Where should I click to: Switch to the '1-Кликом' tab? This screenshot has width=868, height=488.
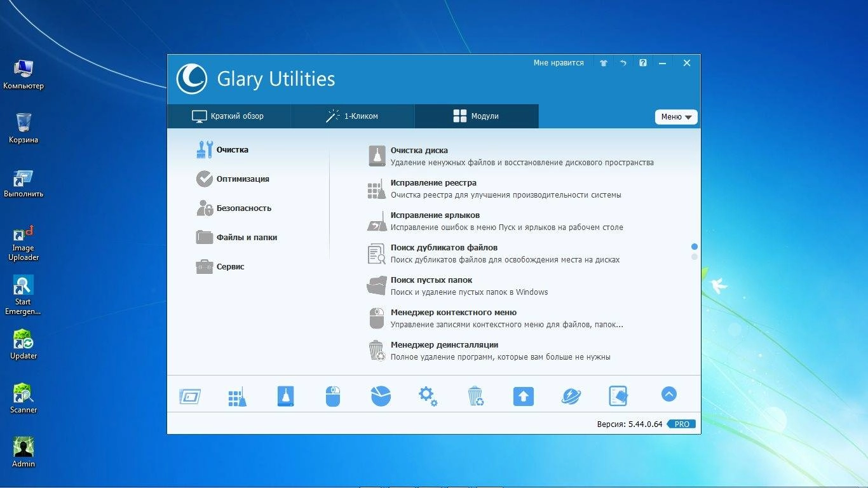coord(353,116)
